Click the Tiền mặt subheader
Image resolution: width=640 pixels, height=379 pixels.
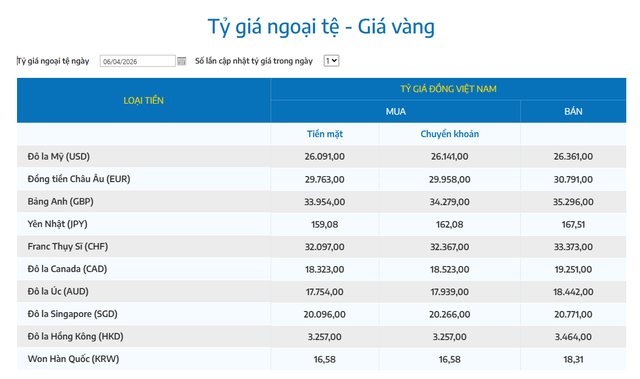(324, 134)
